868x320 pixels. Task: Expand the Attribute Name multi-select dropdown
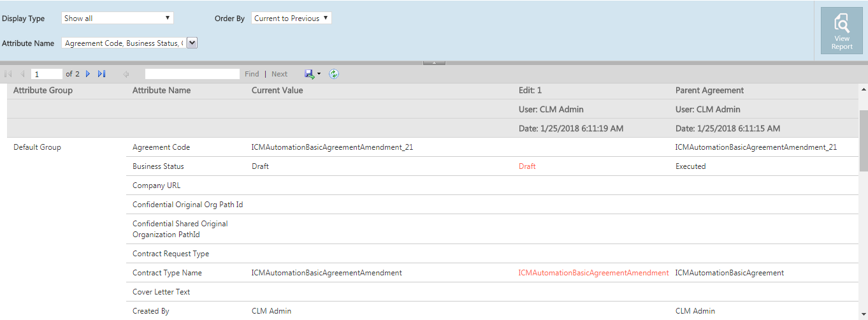coord(192,43)
